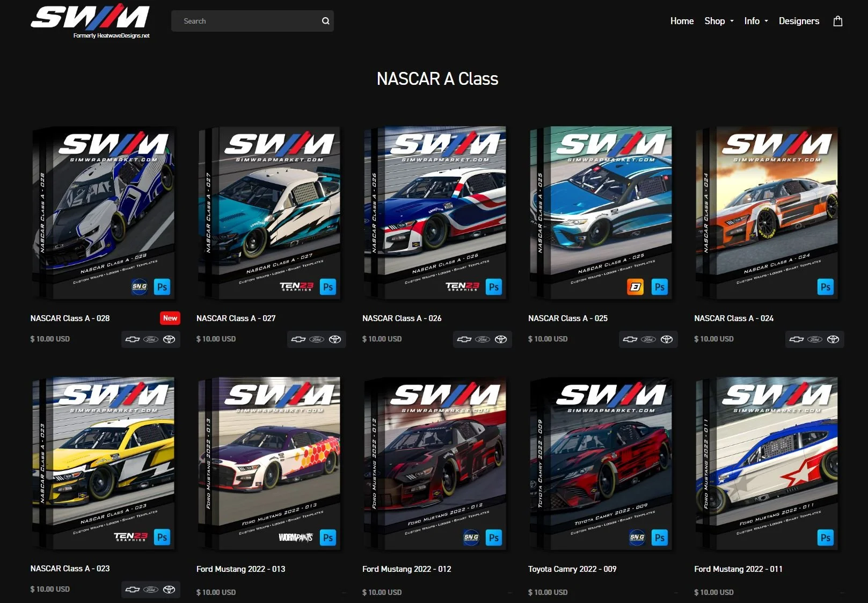Image resolution: width=868 pixels, height=603 pixels.
Task: Click Toyota icon under NASCAR Class A - 024
Action: coord(833,339)
